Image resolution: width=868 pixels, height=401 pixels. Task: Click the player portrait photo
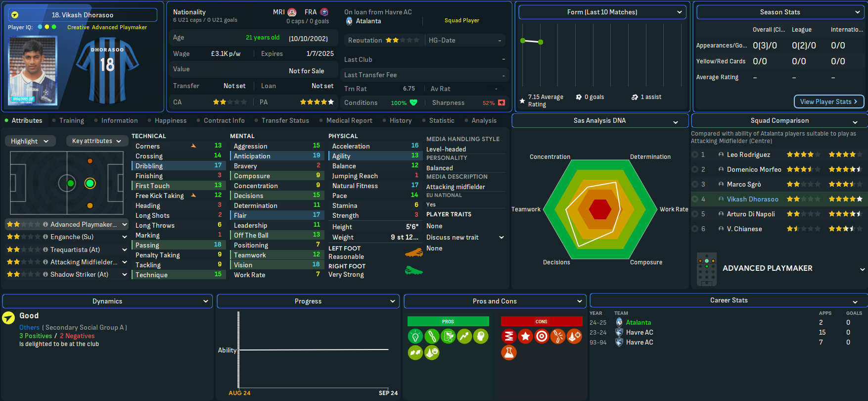pos(33,71)
